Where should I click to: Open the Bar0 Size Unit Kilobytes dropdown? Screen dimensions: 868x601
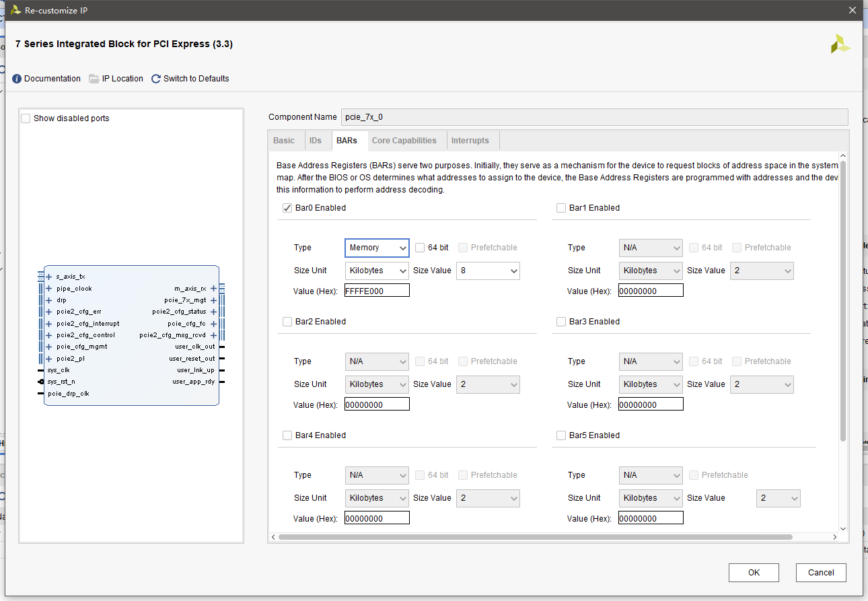point(377,271)
